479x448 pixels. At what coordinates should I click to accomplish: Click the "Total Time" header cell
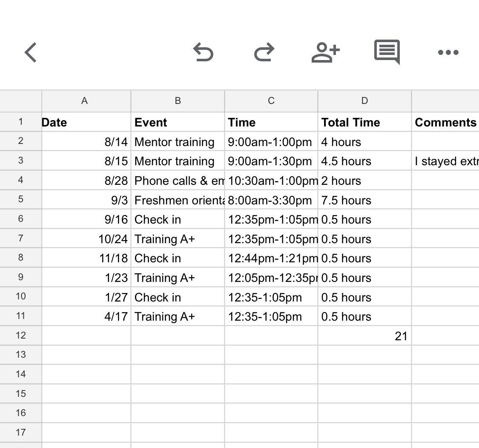pos(364,123)
